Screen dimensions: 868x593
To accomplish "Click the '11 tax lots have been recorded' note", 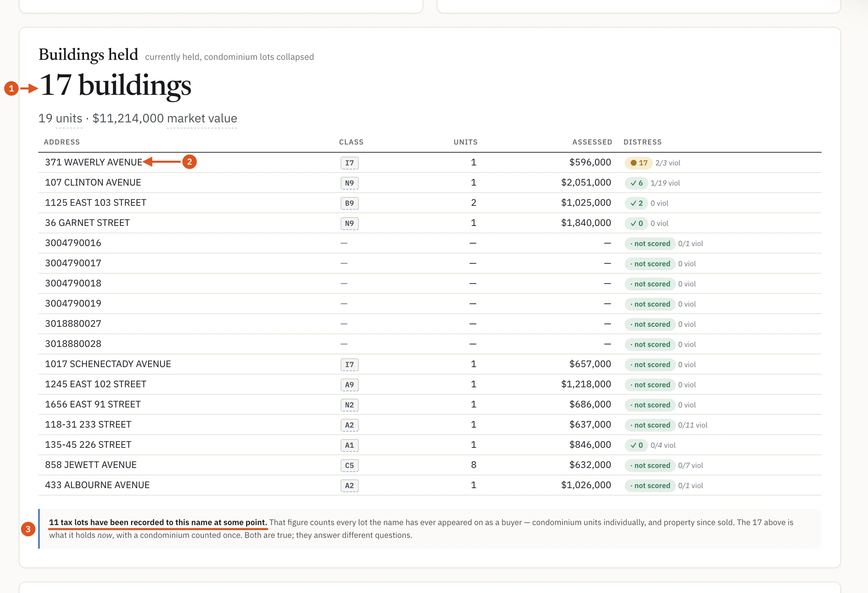I will 158,522.
